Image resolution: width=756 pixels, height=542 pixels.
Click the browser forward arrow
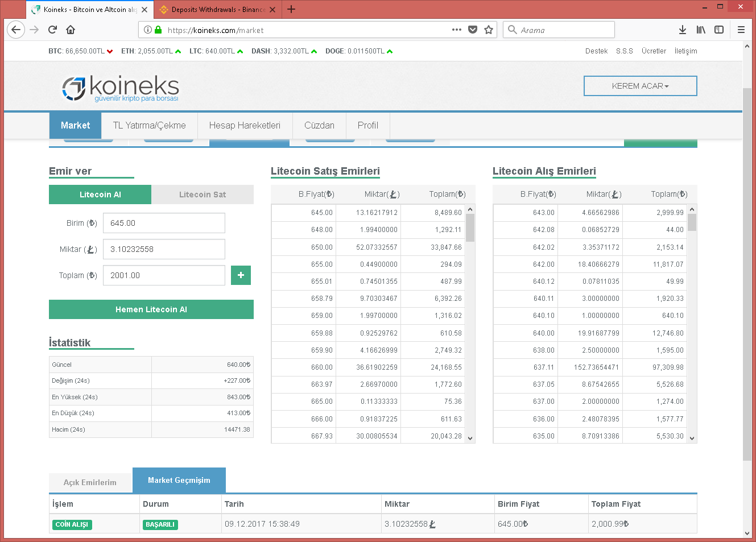34,30
